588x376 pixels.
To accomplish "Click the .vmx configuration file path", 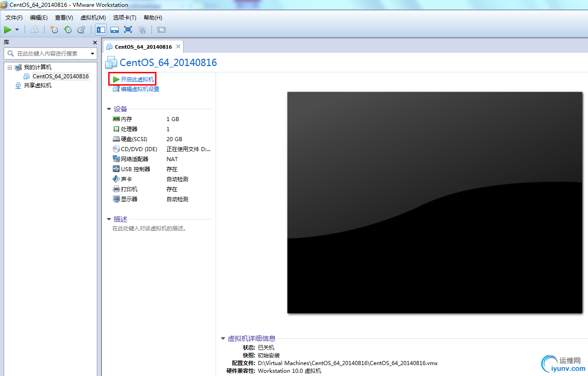I will click(x=348, y=363).
